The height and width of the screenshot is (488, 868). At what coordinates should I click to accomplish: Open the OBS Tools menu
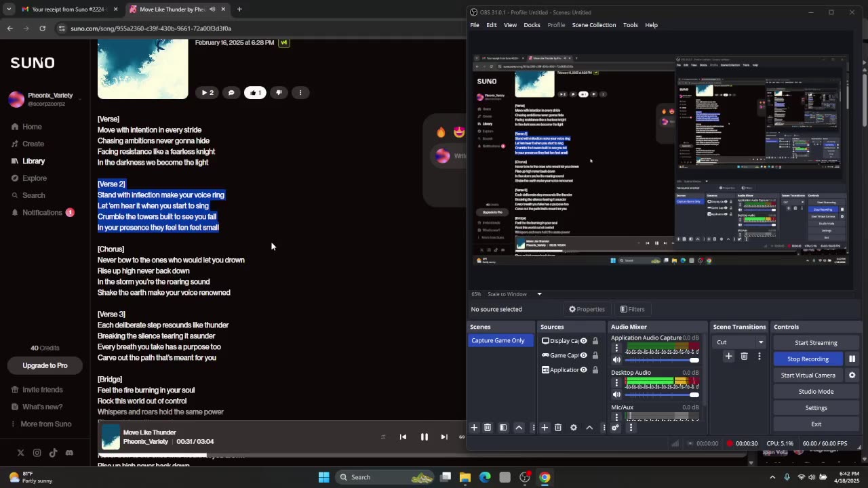point(631,25)
